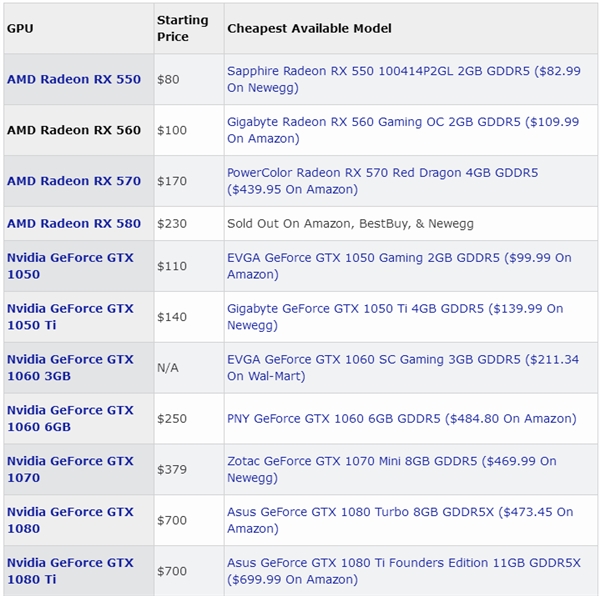Follow the Nvidia GeForce GTX 1050 Ti link

(70, 316)
